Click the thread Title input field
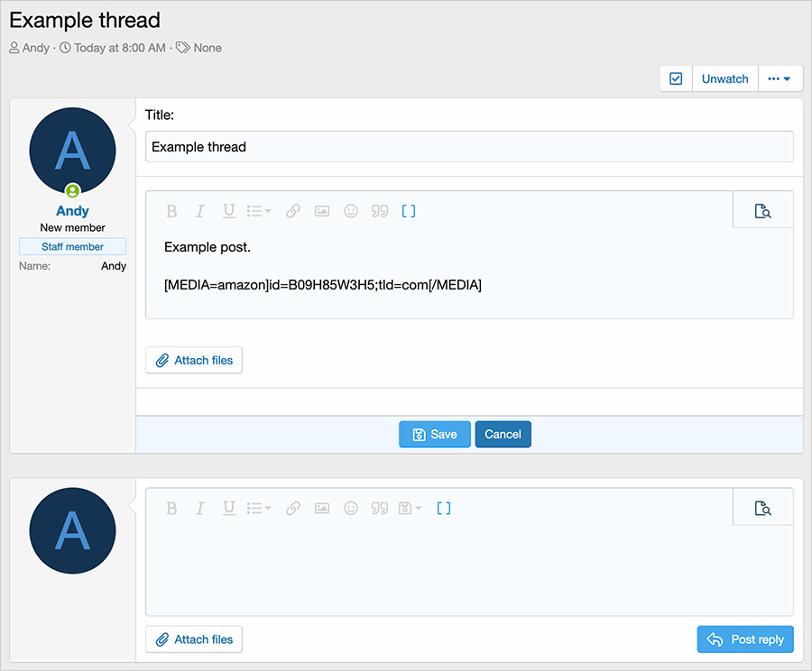The image size is (812, 671). tap(469, 147)
